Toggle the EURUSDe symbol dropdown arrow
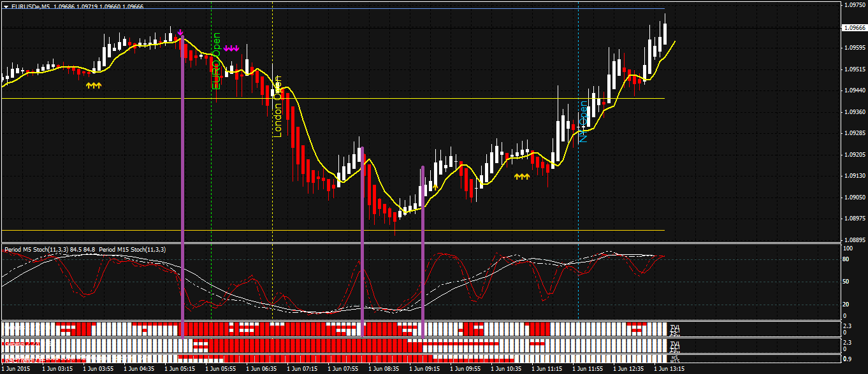868x374 pixels. (x=5, y=6)
